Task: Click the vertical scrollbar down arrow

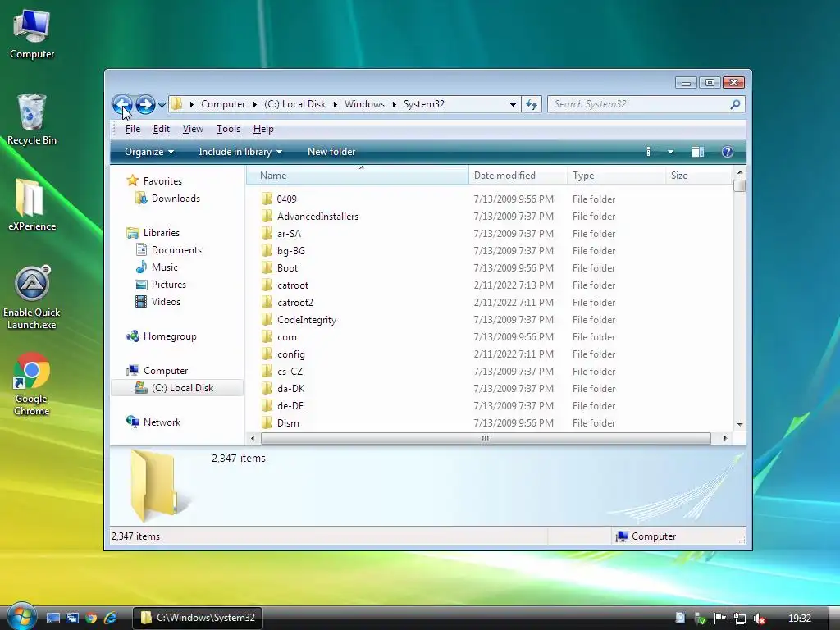Action: click(x=739, y=424)
